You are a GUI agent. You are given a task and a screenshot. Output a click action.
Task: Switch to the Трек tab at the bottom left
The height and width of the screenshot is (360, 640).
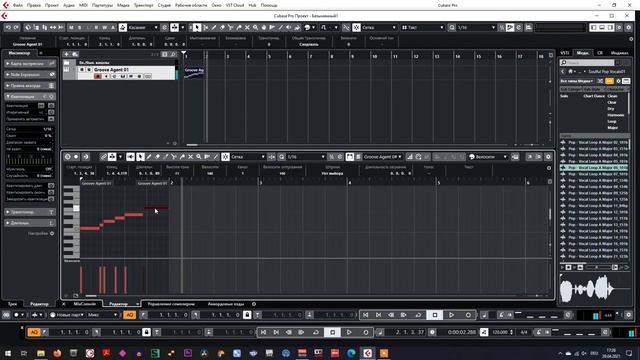pyautogui.click(x=12, y=304)
